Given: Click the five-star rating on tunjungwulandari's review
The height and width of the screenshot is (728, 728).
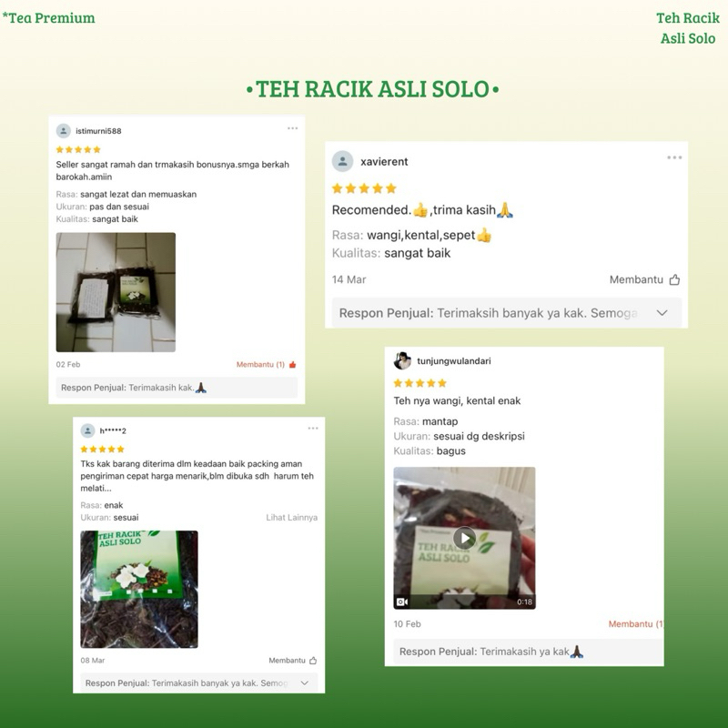Looking at the screenshot, I should 420,383.
